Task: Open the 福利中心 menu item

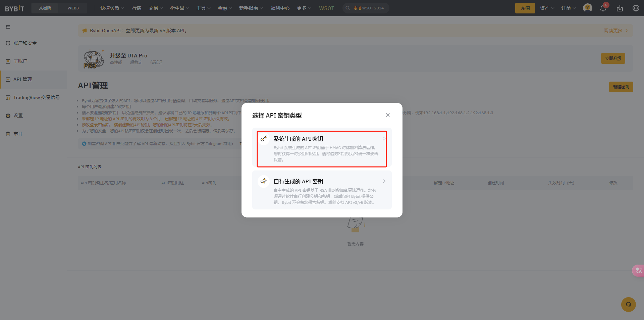Action: (x=280, y=8)
